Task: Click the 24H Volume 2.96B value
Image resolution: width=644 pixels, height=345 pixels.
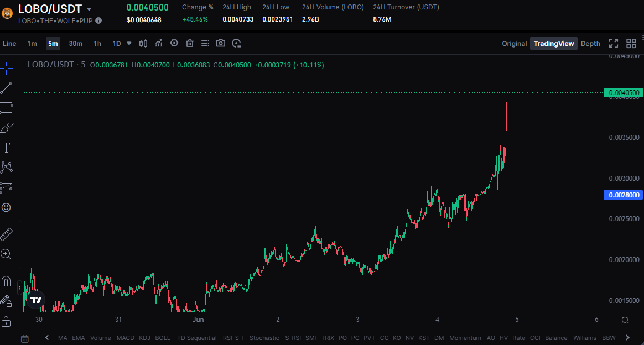Action: click(x=310, y=19)
